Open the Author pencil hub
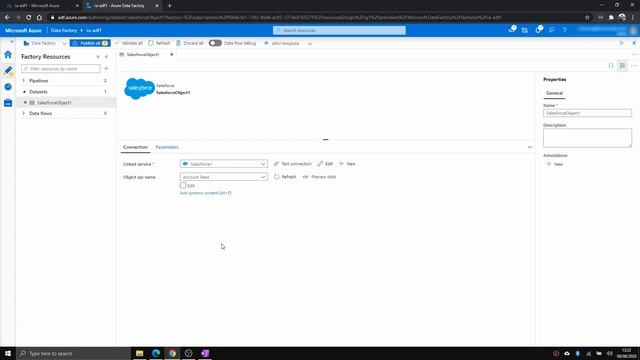This screenshot has width=640, height=360. click(x=8, y=71)
